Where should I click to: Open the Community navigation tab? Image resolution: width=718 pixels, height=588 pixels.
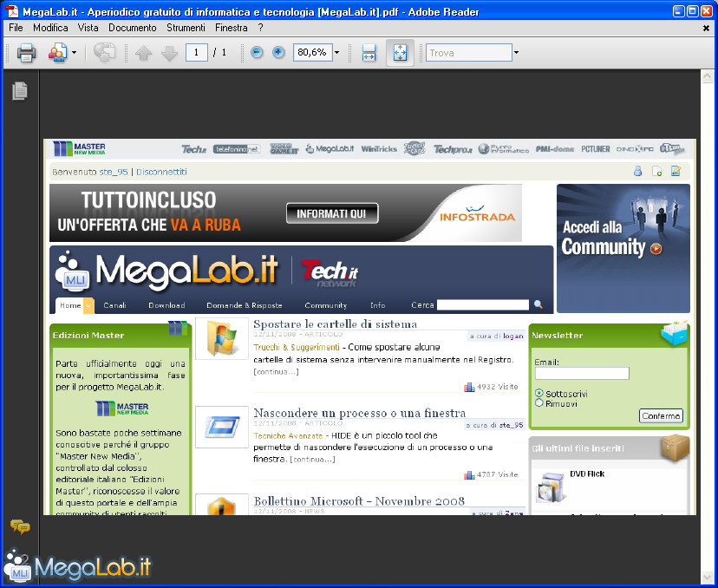[x=325, y=305]
